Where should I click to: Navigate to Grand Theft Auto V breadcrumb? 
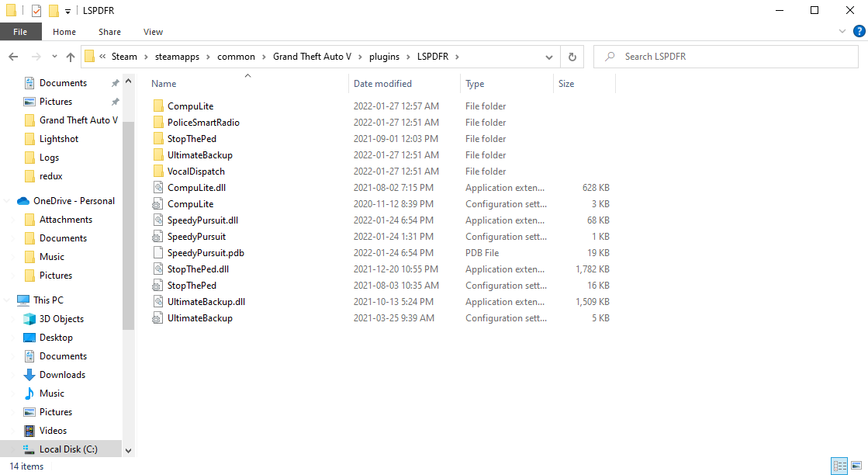click(x=312, y=57)
